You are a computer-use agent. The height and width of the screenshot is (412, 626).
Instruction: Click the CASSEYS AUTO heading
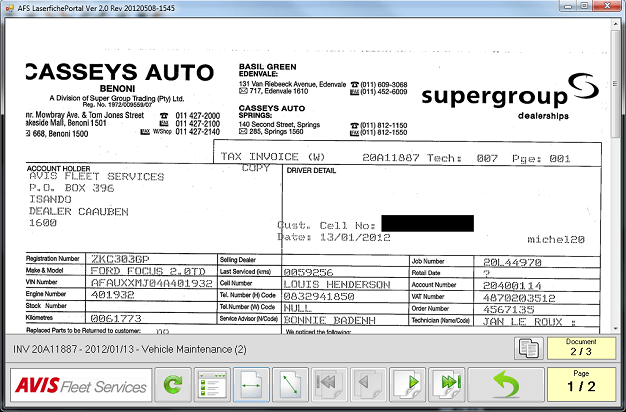point(120,72)
